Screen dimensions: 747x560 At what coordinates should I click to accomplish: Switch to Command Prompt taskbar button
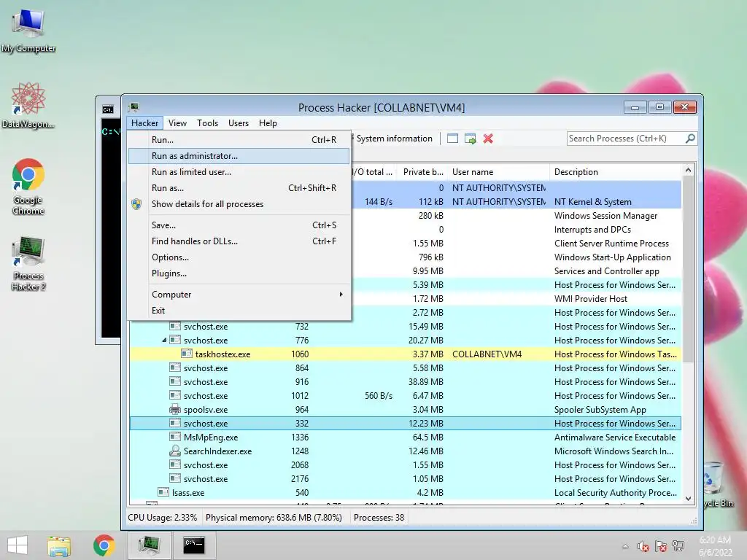click(x=194, y=545)
